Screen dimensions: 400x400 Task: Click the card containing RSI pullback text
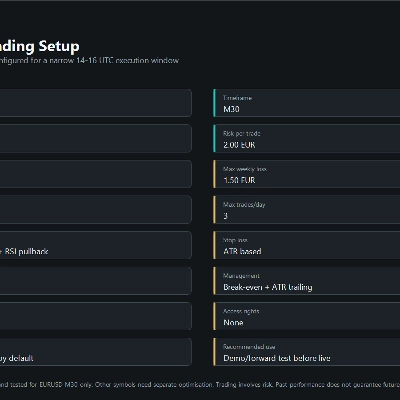(96, 245)
